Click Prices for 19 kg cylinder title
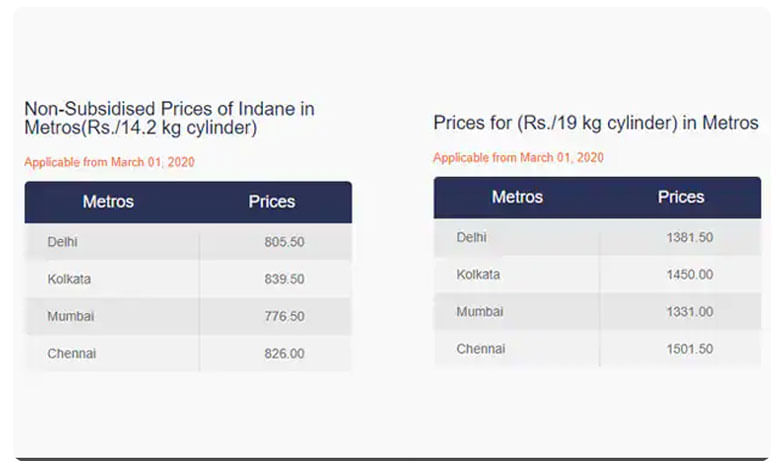 [x=596, y=122]
